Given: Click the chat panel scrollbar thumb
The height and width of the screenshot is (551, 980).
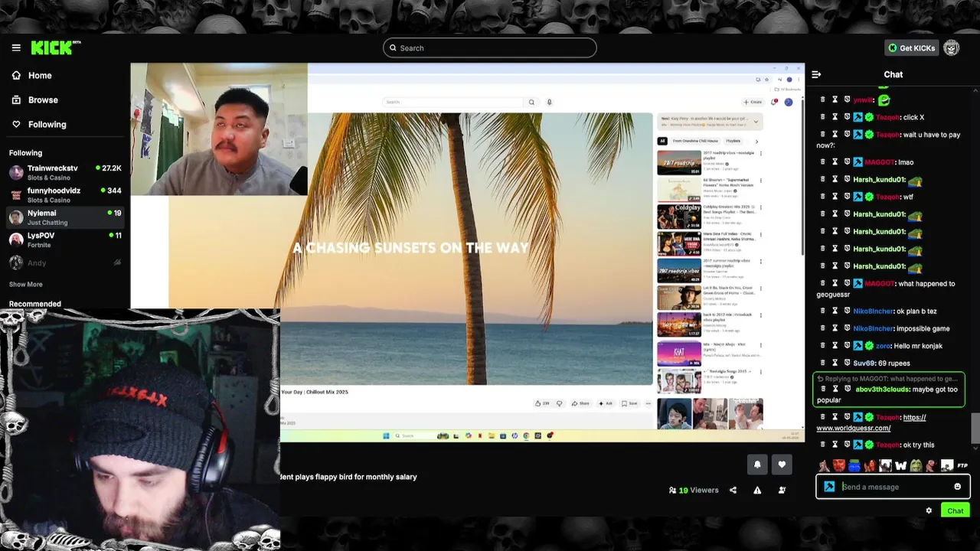Looking at the screenshot, I should 975,428.
